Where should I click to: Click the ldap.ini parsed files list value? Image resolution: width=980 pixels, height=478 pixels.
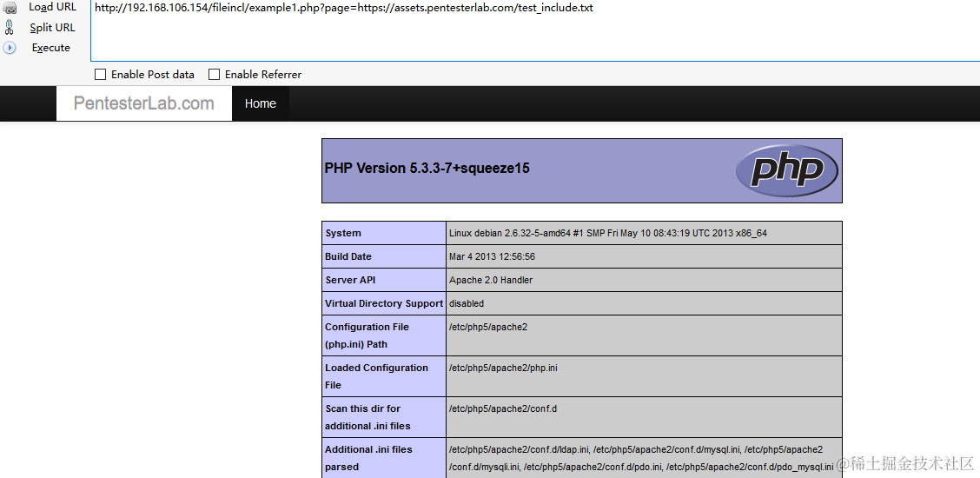(641, 458)
